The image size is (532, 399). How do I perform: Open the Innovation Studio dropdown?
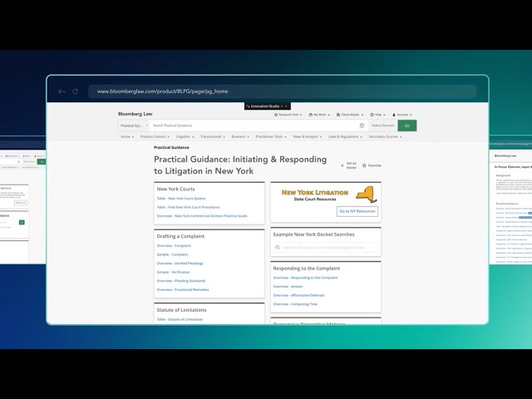(268, 106)
